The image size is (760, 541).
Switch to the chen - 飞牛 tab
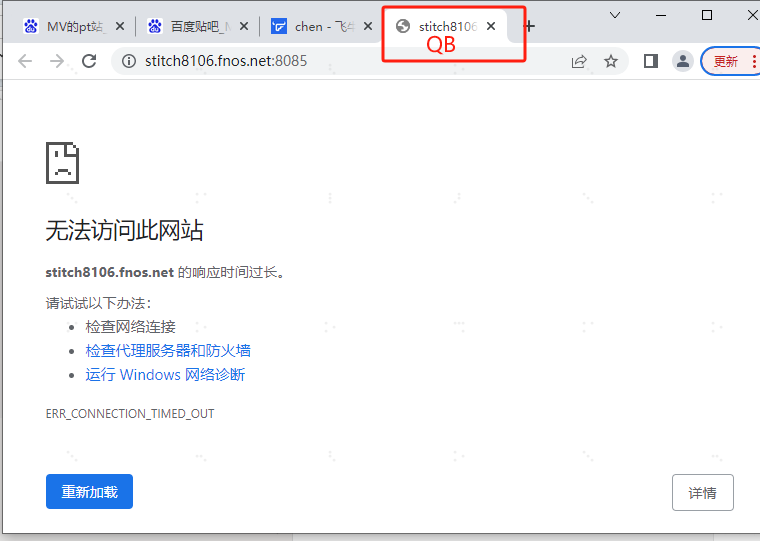[x=323, y=26]
